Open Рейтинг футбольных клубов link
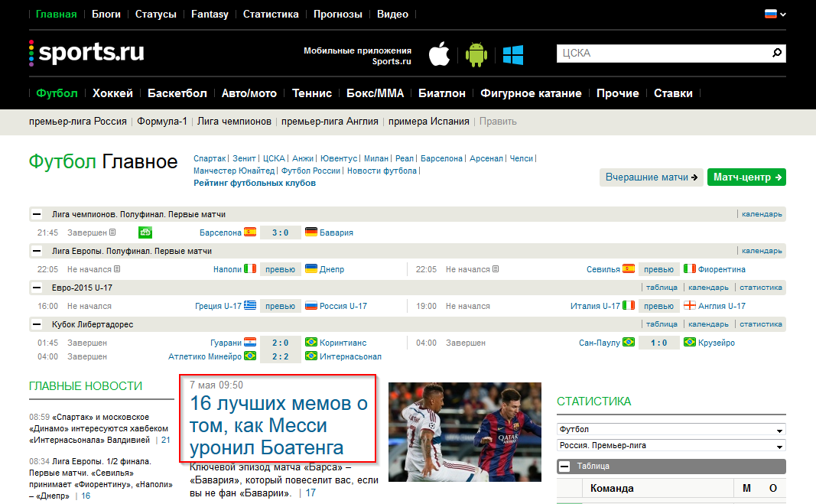Screen dimensions: 816x504 [x=255, y=184]
